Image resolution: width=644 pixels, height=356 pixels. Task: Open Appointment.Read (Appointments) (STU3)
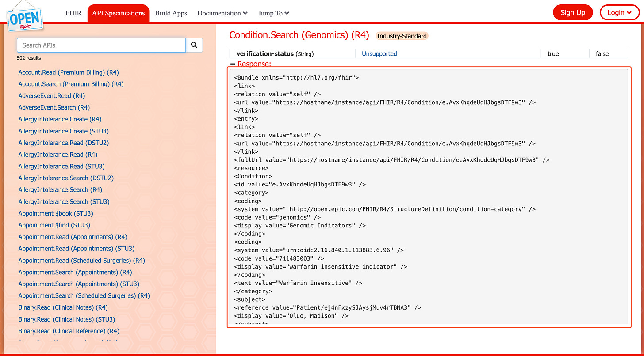point(77,249)
